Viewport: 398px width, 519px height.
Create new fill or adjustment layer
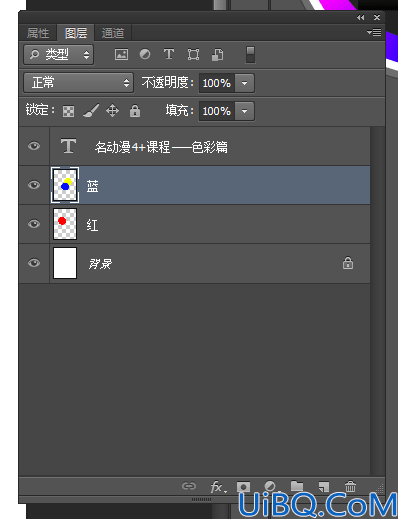pyautogui.click(x=270, y=486)
